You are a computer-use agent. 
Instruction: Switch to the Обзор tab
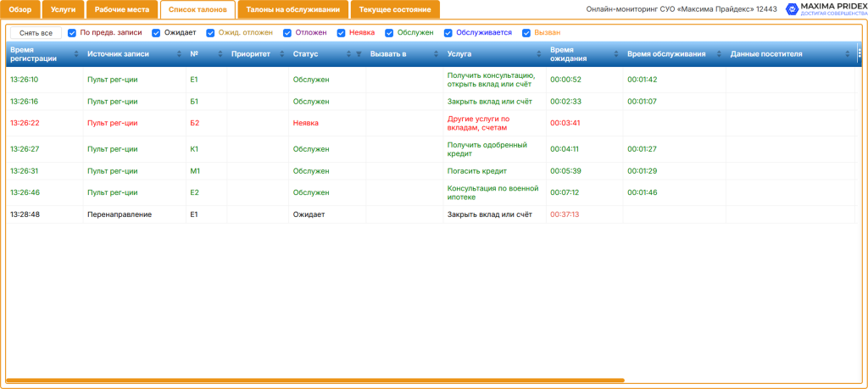pos(20,9)
